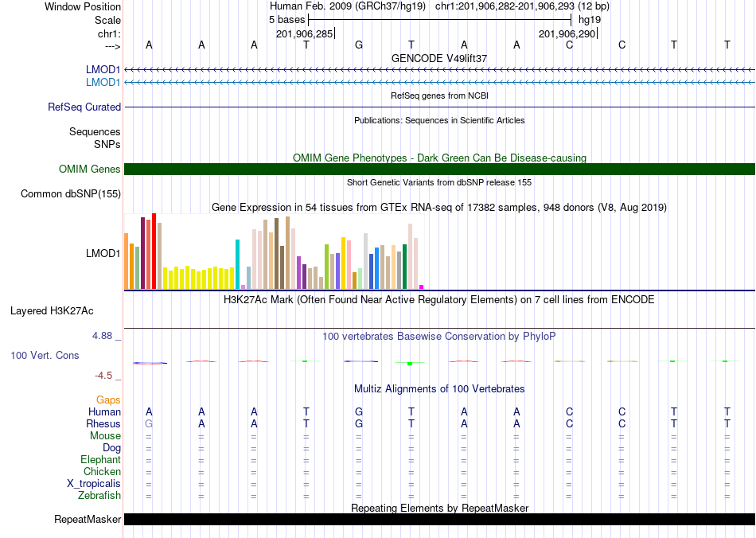The width and height of the screenshot is (756, 538).
Task: Click the Rhesus species row label
Action: [103, 423]
